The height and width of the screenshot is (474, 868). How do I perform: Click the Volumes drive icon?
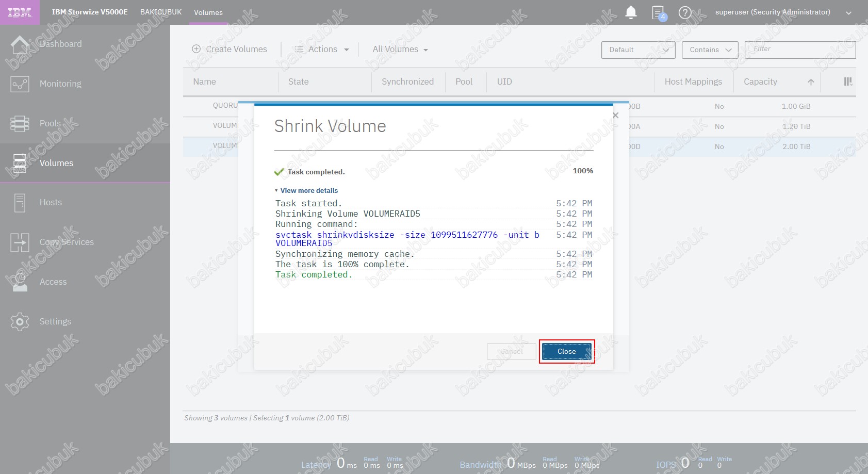click(x=20, y=163)
